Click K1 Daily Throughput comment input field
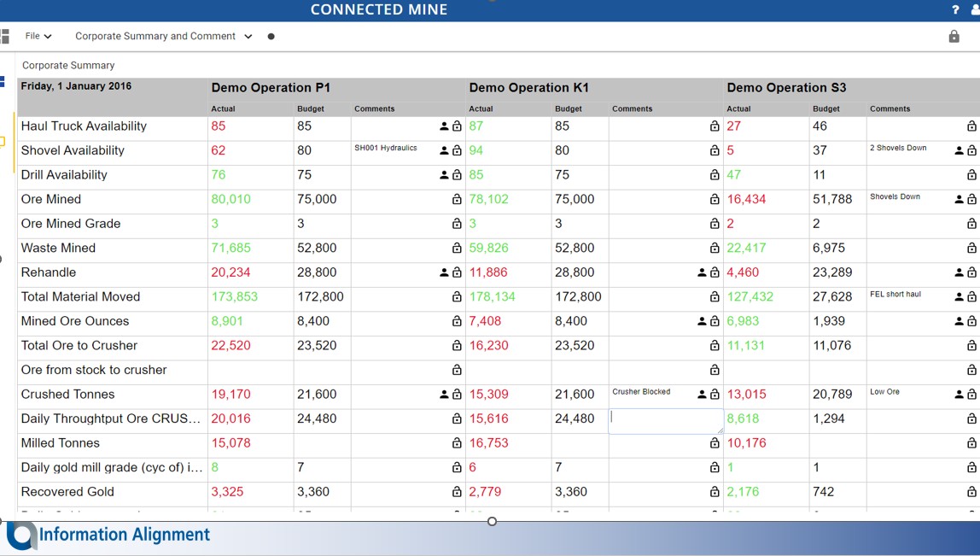The height and width of the screenshot is (556, 980). tap(666, 421)
